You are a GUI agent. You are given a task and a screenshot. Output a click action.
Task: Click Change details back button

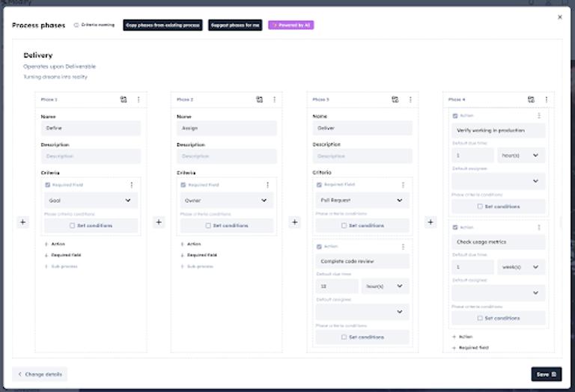click(40, 374)
